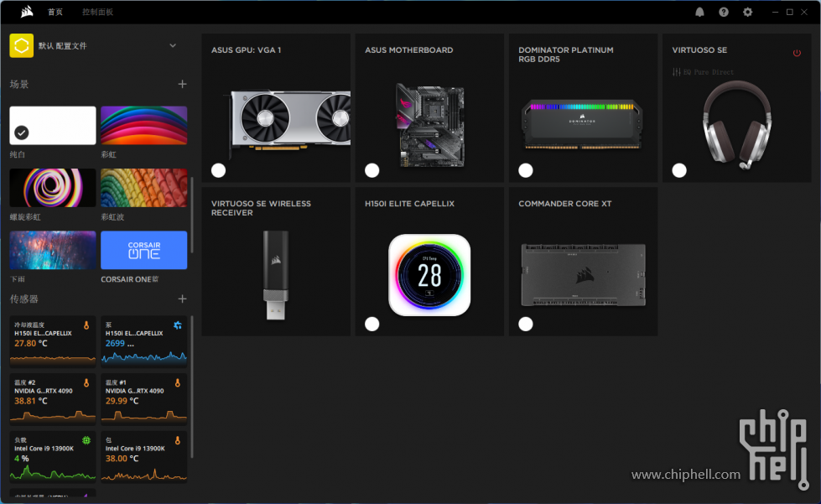821x504 pixels.
Task: Toggle the COMMANDER CORE XT circle indicator
Action: point(526,324)
